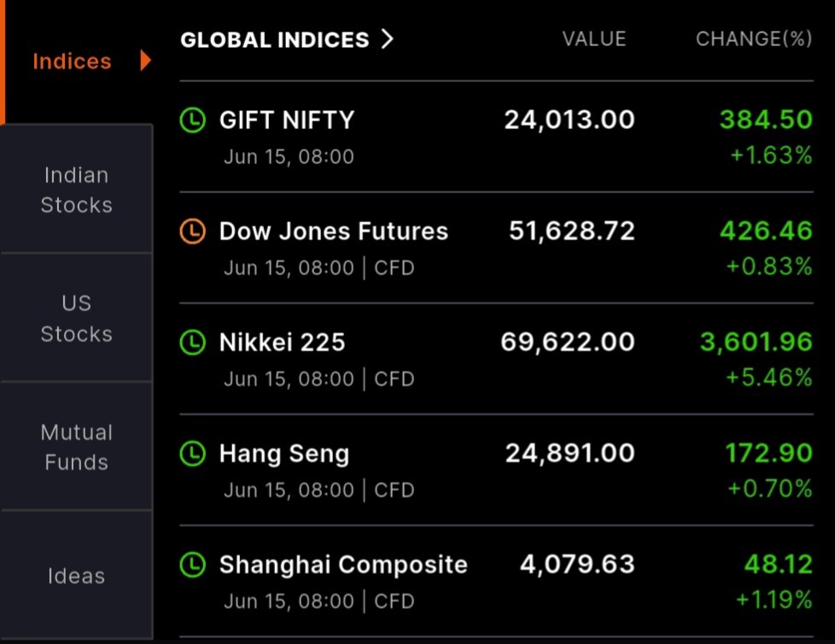Click the clock icon beside Shanghai Composite

pyautogui.click(x=192, y=565)
